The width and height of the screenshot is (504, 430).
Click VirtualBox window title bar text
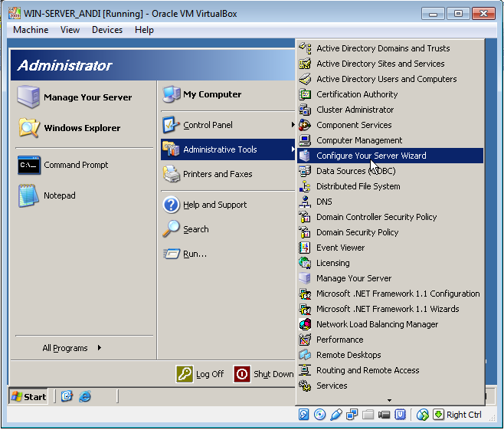pyautogui.click(x=130, y=14)
